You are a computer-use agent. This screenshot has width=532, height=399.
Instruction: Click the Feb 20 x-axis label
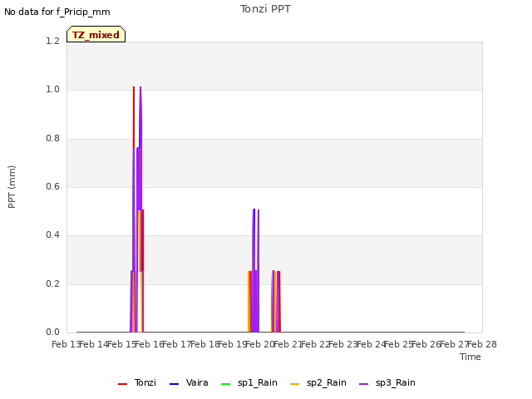pyautogui.click(x=260, y=344)
